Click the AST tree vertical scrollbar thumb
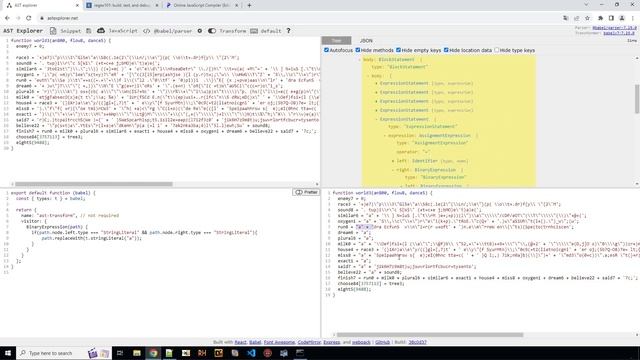This screenshot has height=360, width=640. click(x=637, y=99)
